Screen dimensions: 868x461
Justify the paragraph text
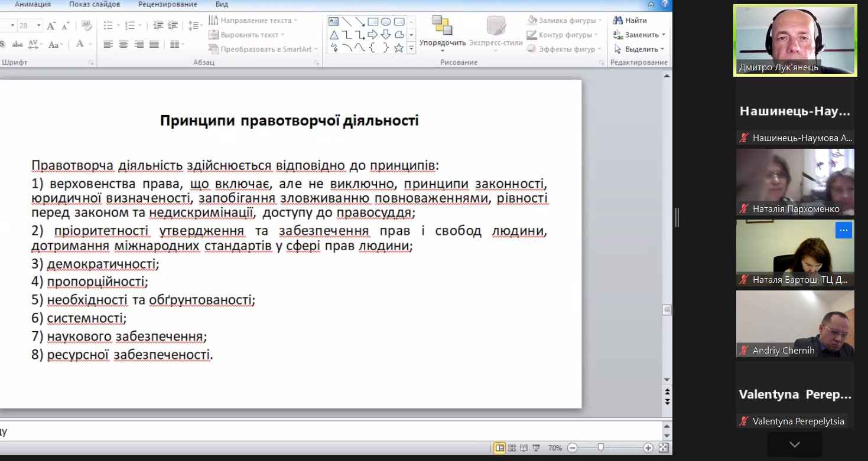pyautogui.click(x=154, y=44)
